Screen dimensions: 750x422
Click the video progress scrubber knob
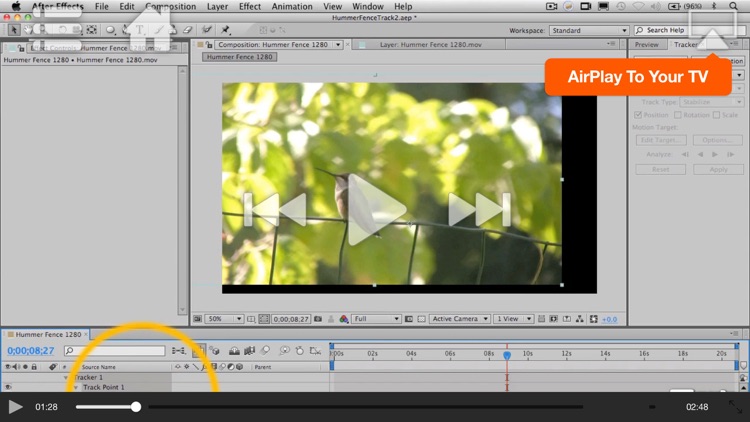(136, 407)
